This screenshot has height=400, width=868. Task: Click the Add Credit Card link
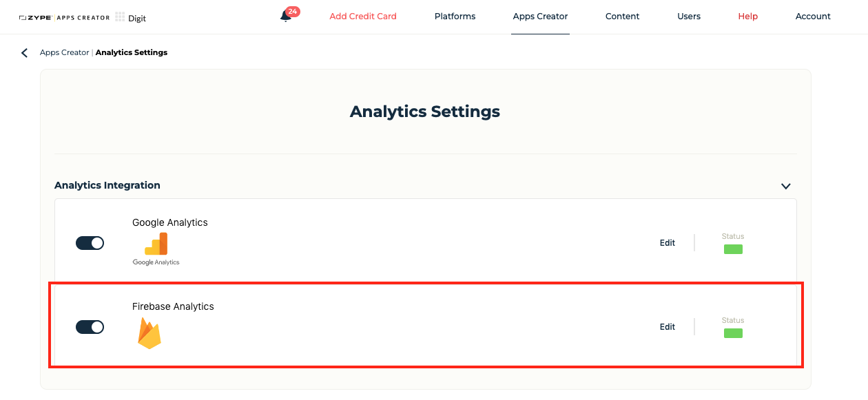tap(363, 17)
